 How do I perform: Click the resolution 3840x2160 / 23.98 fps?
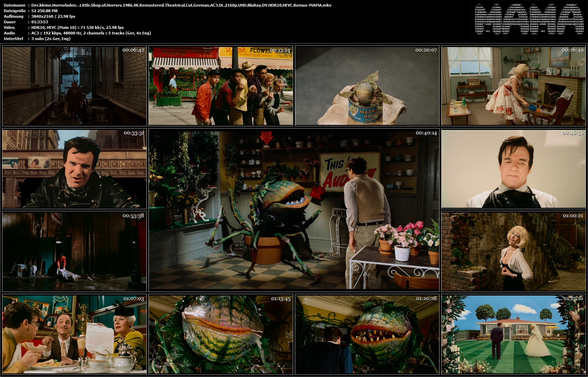(53, 16)
